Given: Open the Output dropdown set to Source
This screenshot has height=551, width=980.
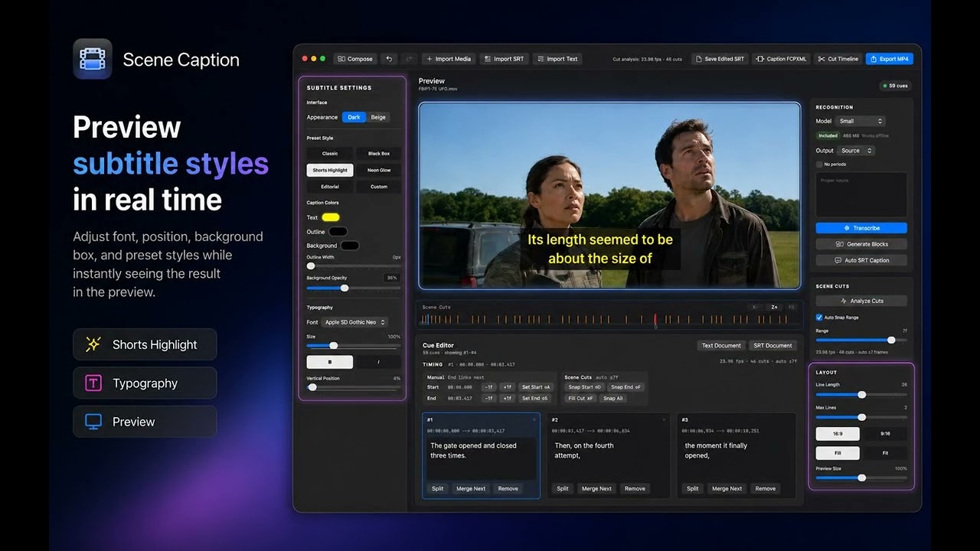Looking at the screenshot, I should coord(855,151).
